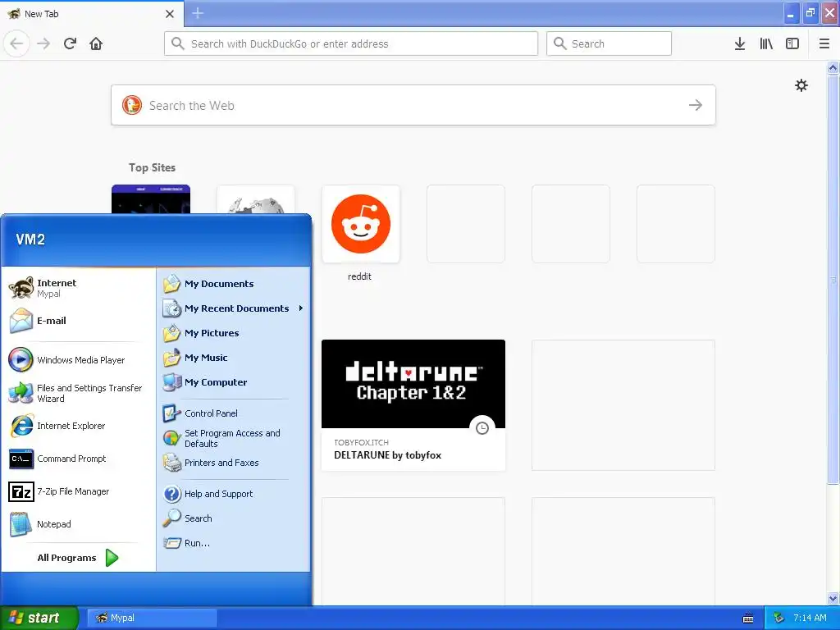Launch Internet Mypal from Start menu
Viewport: 840px width, 630px height.
click(x=78, y=288)
